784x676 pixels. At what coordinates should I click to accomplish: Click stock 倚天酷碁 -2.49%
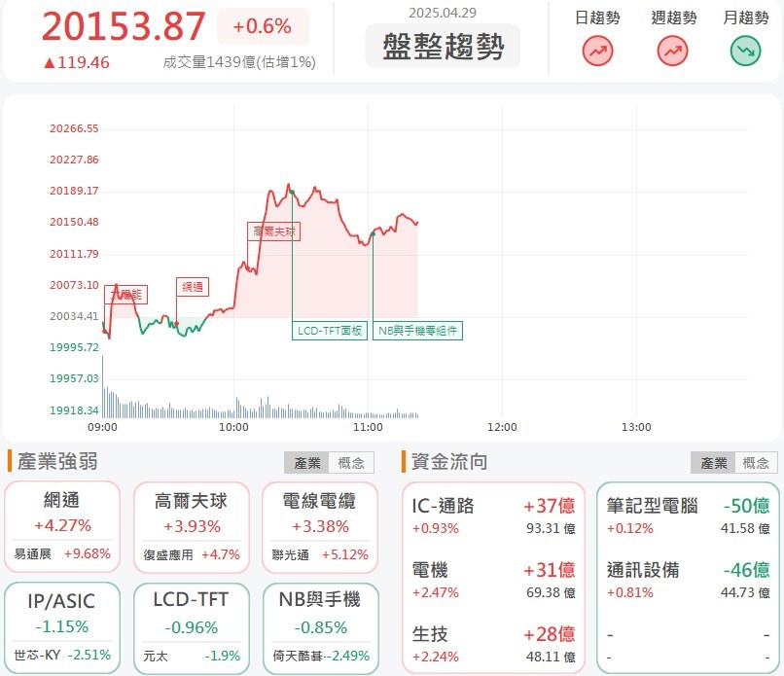(321, 656)
